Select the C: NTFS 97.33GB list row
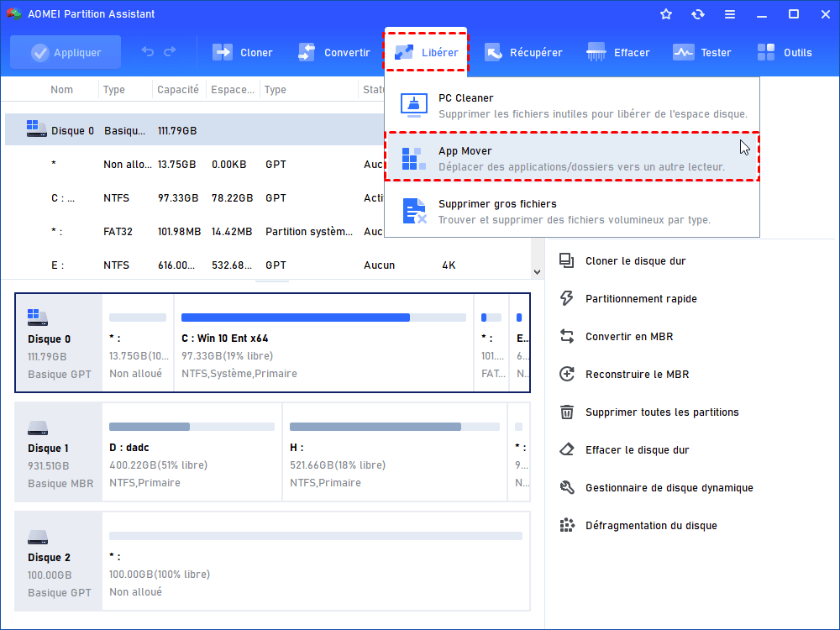The image size is (840, 630). 195,197
